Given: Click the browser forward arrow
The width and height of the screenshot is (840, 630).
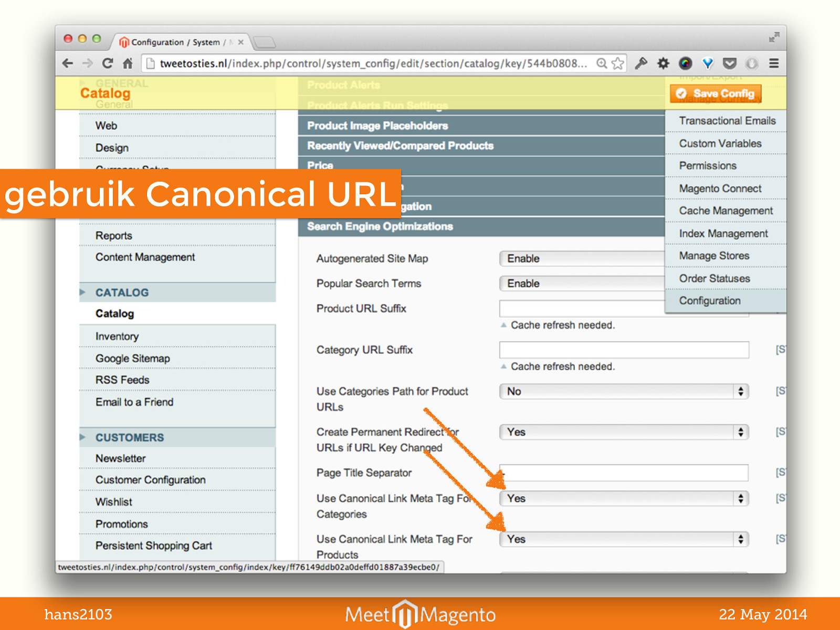Looking at the screenshot, I should 88,64.
